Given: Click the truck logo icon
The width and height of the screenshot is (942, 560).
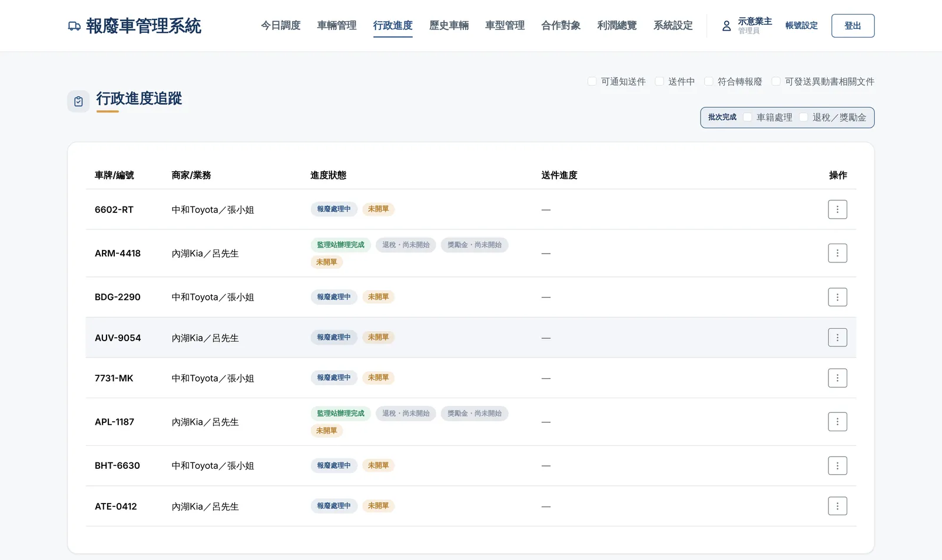Looking at the screenshot, I should 74,26.
